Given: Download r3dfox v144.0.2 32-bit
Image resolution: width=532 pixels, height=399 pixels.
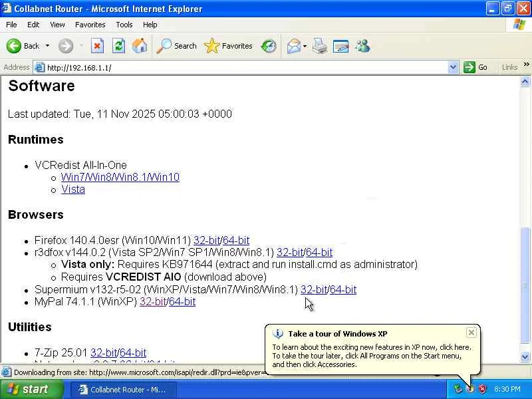Looking at the screenshot, I should pyautogui.click(x=290, y=253).
